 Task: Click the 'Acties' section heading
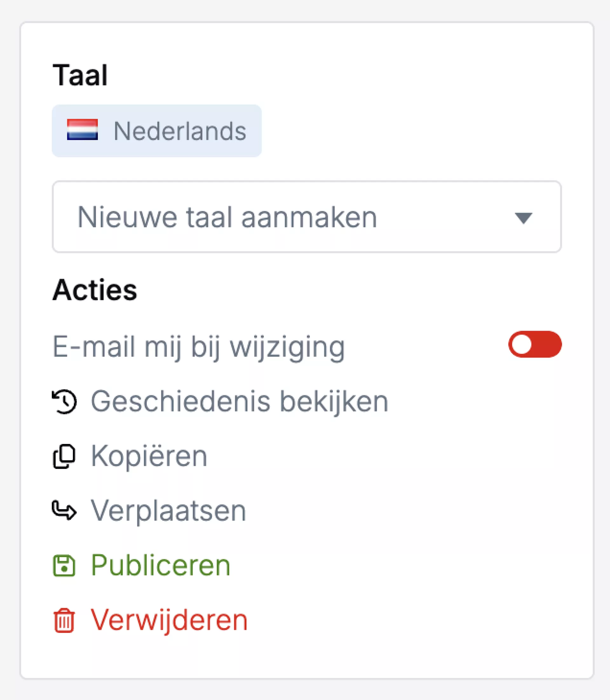click(95, 290)
